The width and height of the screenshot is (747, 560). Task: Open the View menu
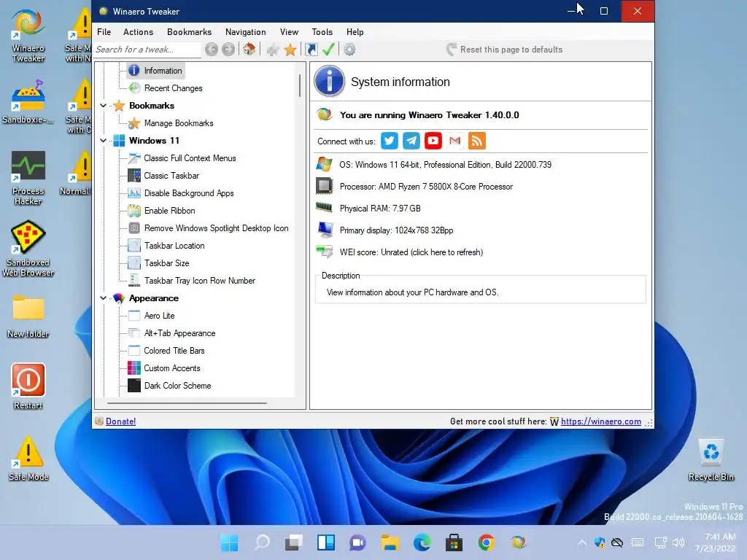tap(289, 32)
